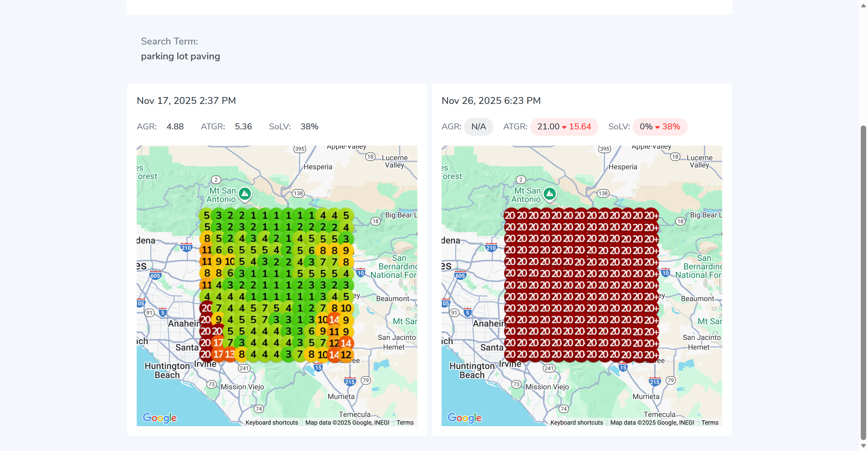868x451 pixels.
Task: Click bottom-right rank 12 pin on left map
Action: pyautogui.click(x=346, y=354)
